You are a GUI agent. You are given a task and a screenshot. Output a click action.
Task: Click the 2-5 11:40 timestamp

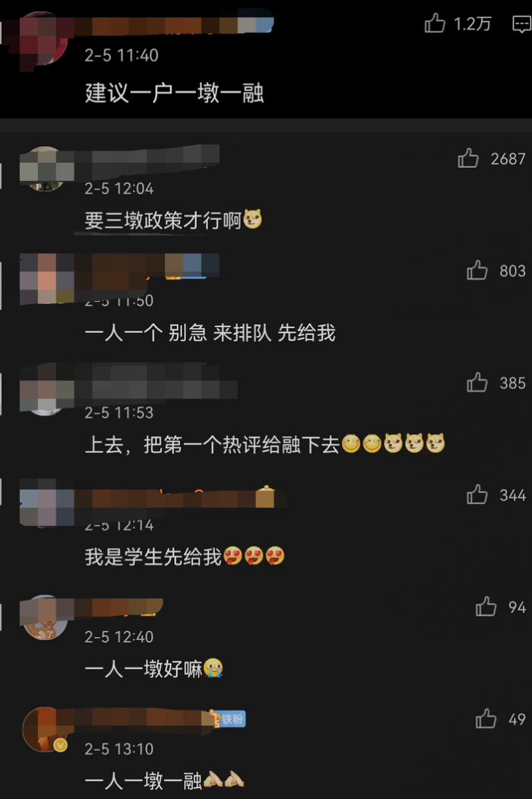(x=122, y=55)
